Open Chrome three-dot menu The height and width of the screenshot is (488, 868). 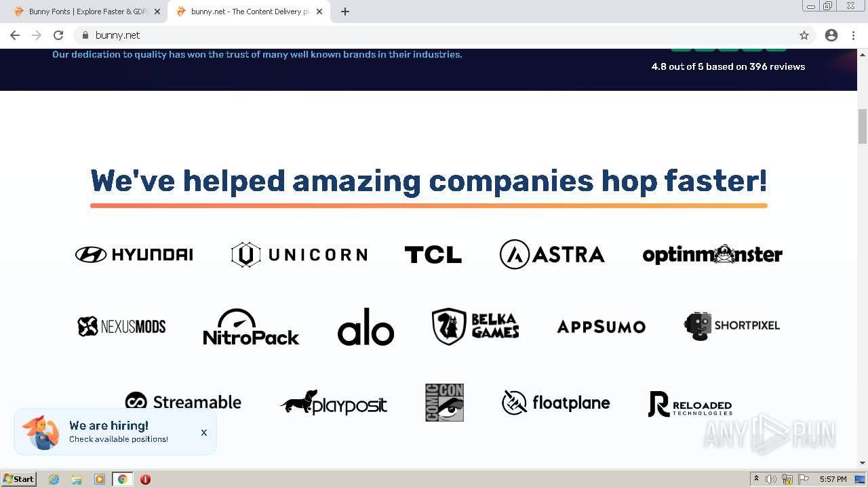853,35
